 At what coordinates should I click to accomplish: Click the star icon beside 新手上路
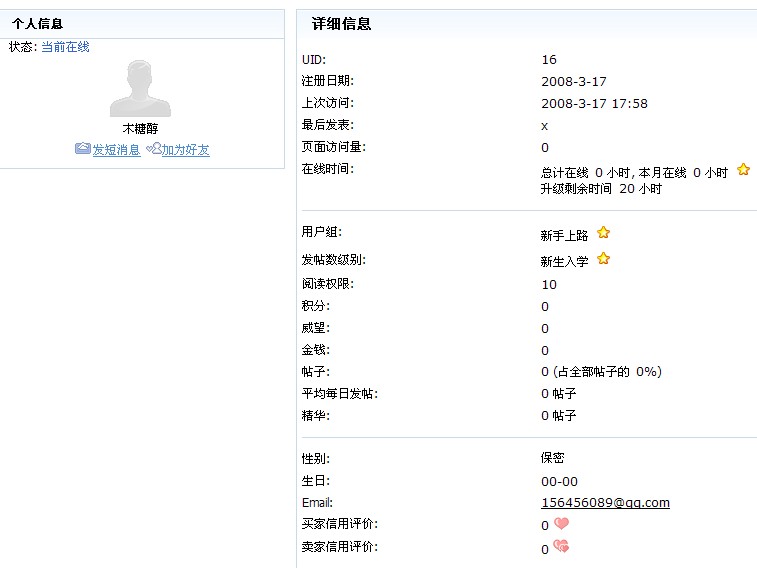click(x=603, y=233)
